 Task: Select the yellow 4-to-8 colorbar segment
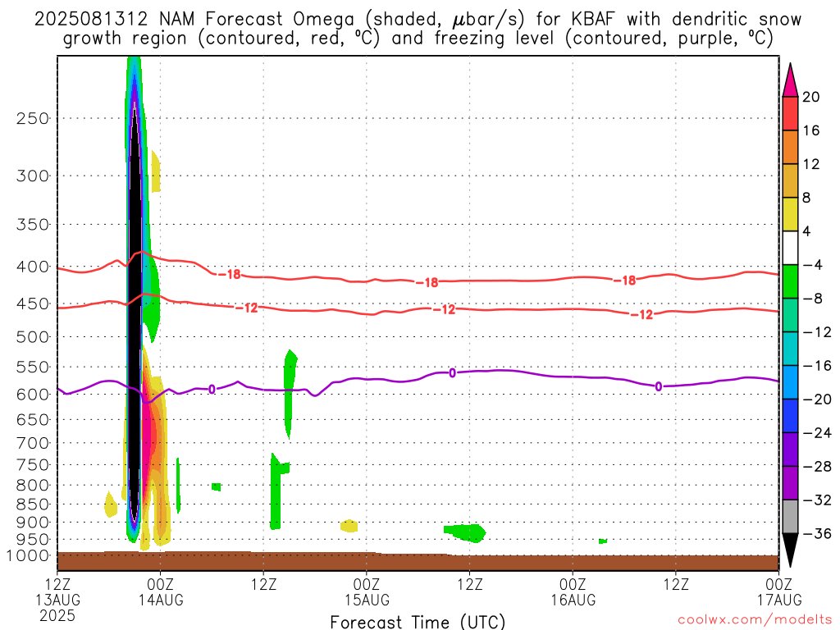click(790, 214)
